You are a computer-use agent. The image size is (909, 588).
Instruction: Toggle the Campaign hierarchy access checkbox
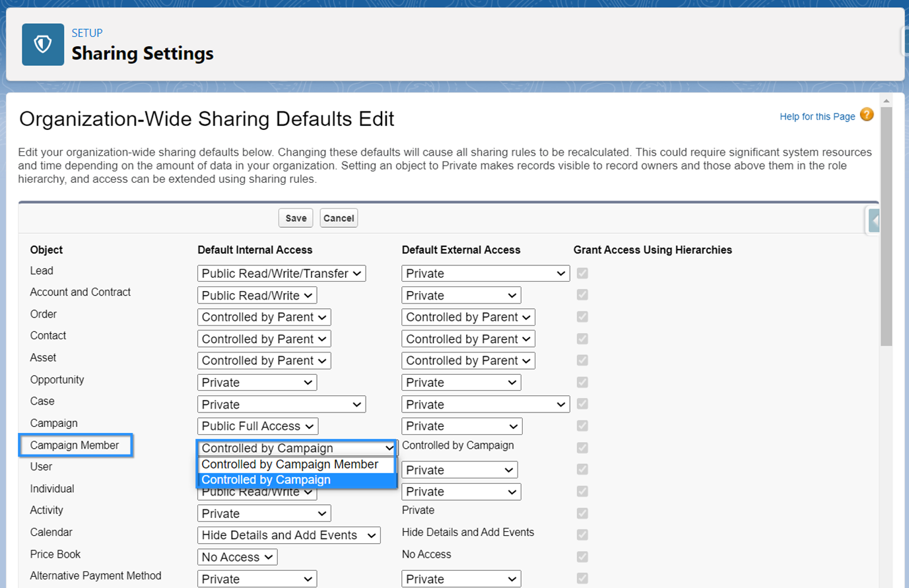click(582, 426)
